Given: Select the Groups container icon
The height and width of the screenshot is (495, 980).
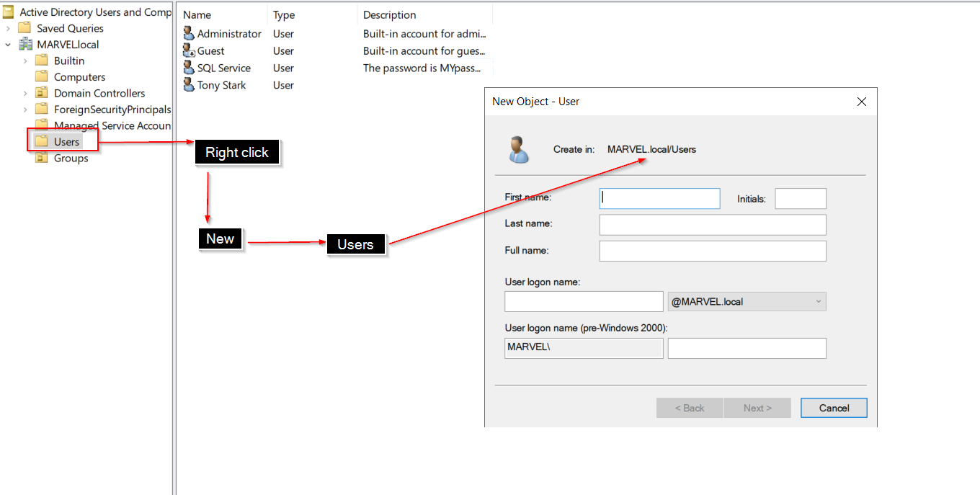Looking at the screenshot, I should click(42, 158).
